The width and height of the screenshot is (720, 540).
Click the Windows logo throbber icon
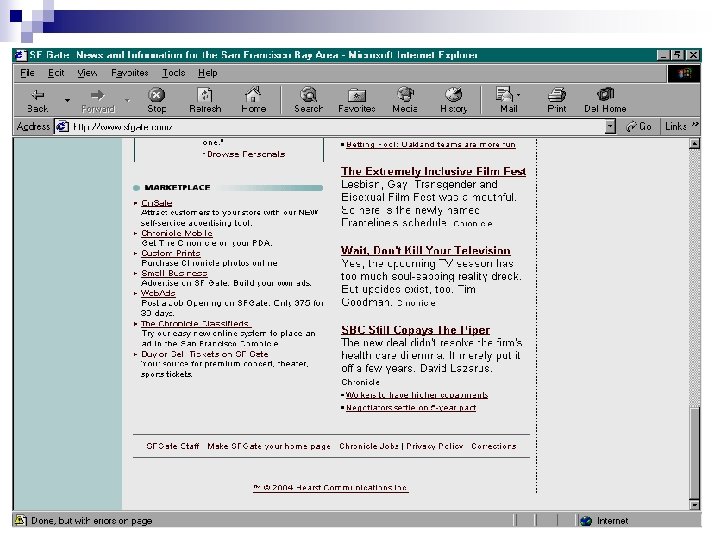point(684,73)
